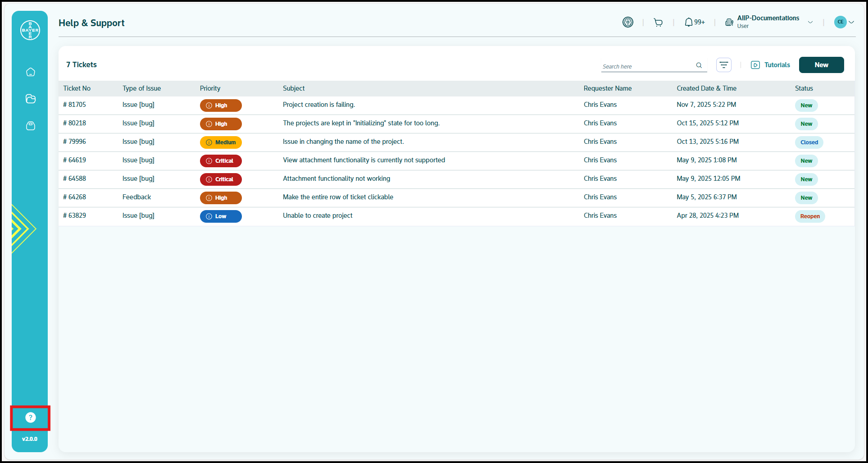
Task: Open the projects folder icon in sidebar
Action: tap(31, 99)
